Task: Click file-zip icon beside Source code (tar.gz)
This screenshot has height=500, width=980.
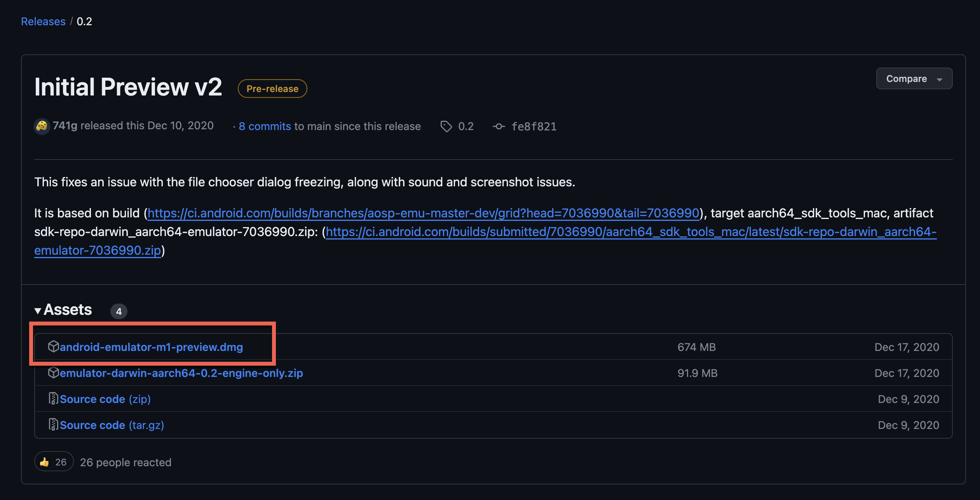Action: [x=53, y=425]
